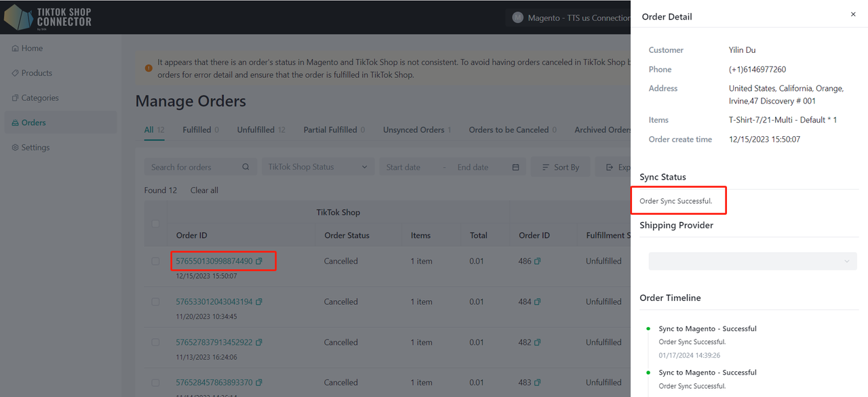Expand the Shipping Provider dropdown

(x=752, y=261)
